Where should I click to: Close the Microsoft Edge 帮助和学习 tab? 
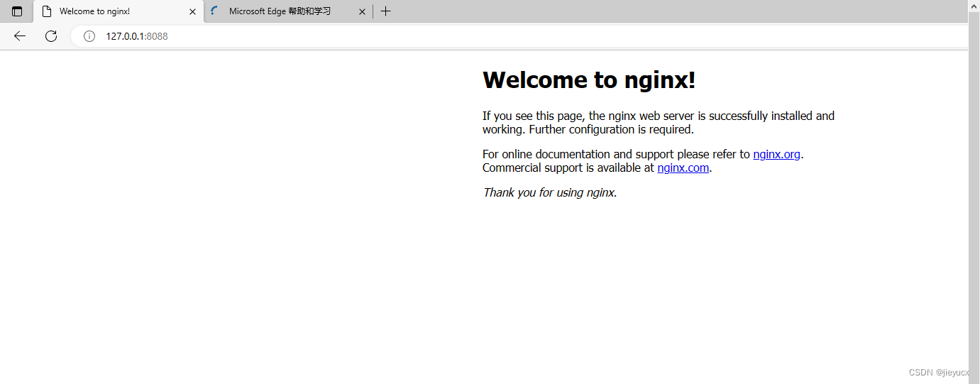(363, 11)
